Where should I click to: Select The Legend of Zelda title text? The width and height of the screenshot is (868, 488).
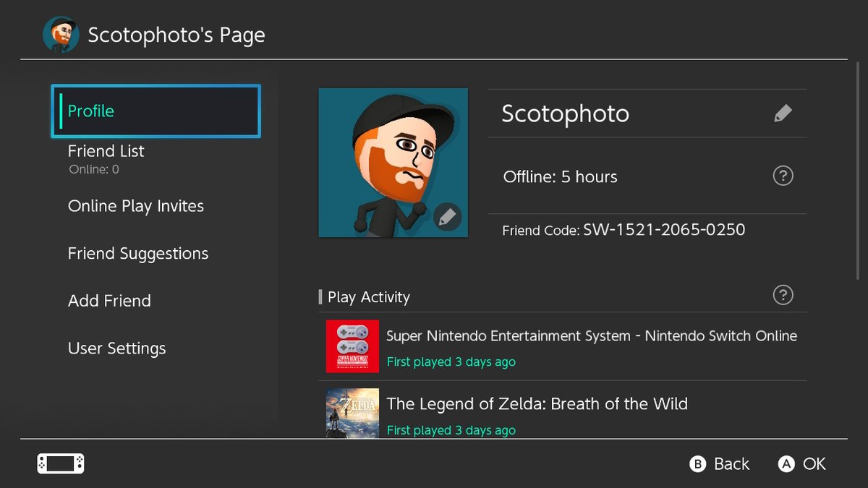537,403
